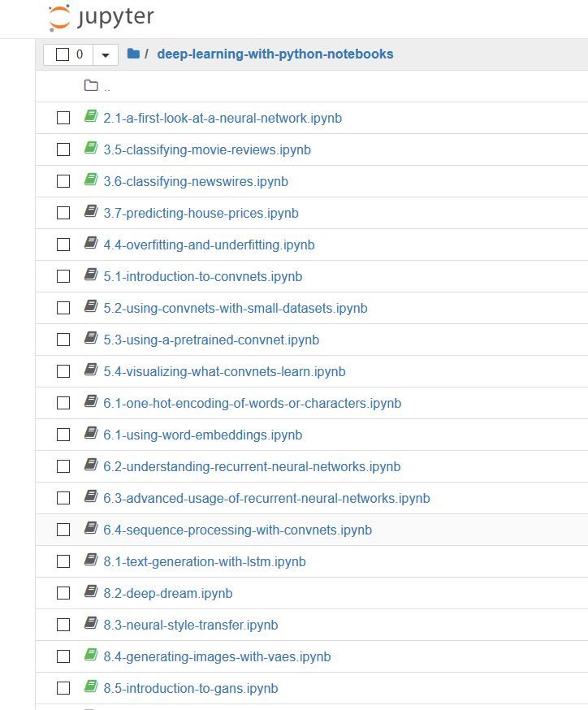
Task: Open 6.3-advanced-usage-of-recurrent-neural-networks.ipynb
Action: pyautogui.click(x=266, y=499)
